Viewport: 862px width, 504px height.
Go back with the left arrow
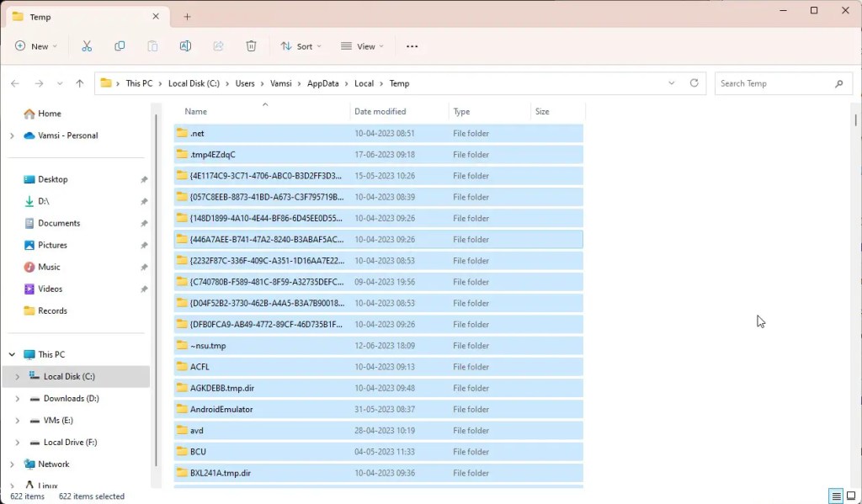tap(15, 83)
